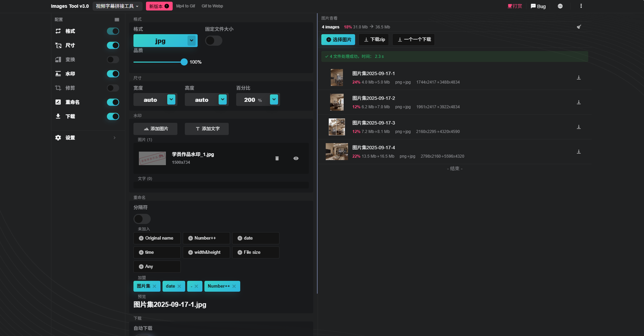Toggle watermark image visibility eye icon
Screen dimensions: 644x336
coord(296,158)
